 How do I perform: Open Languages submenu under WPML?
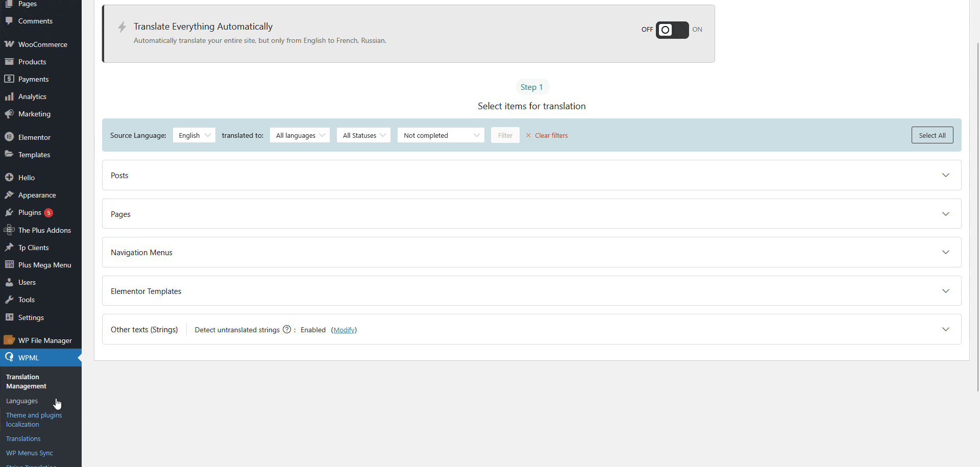point(22,401)
